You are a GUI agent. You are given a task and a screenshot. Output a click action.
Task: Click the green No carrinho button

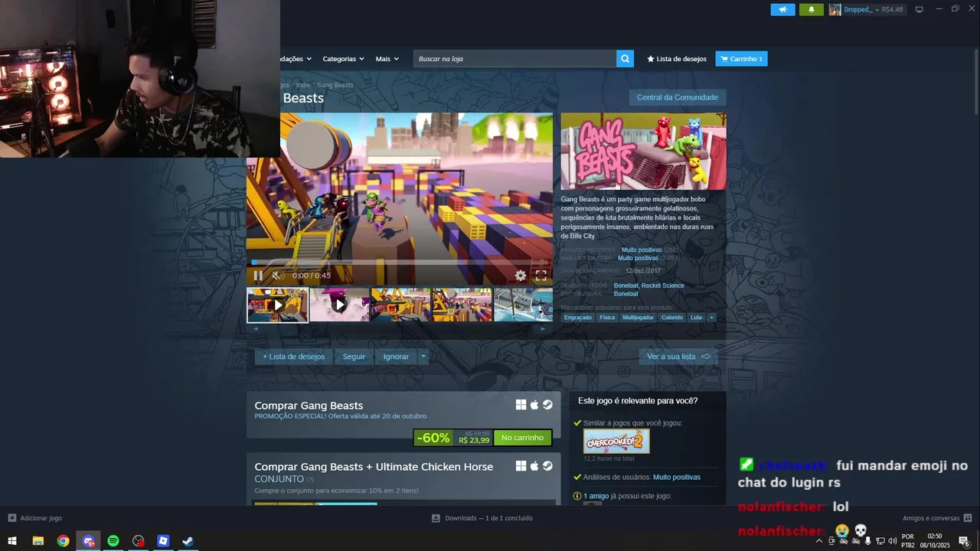click(522, 438)
